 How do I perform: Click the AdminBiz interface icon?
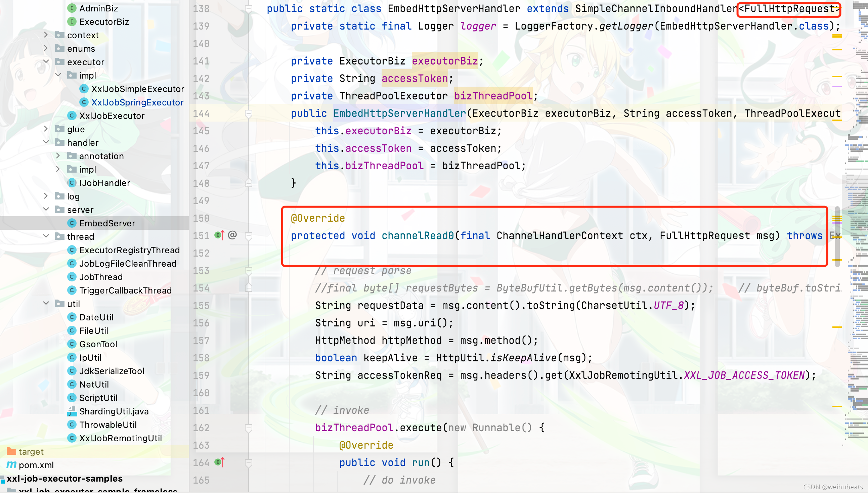[72, 8]
